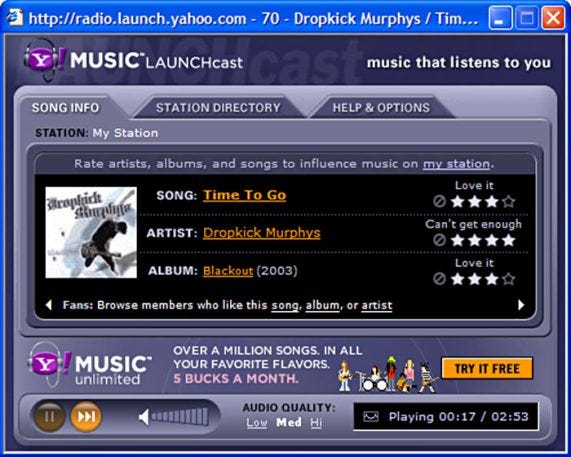Click the speaker mute icon
571x457 pixels.
tap(144, 417)
